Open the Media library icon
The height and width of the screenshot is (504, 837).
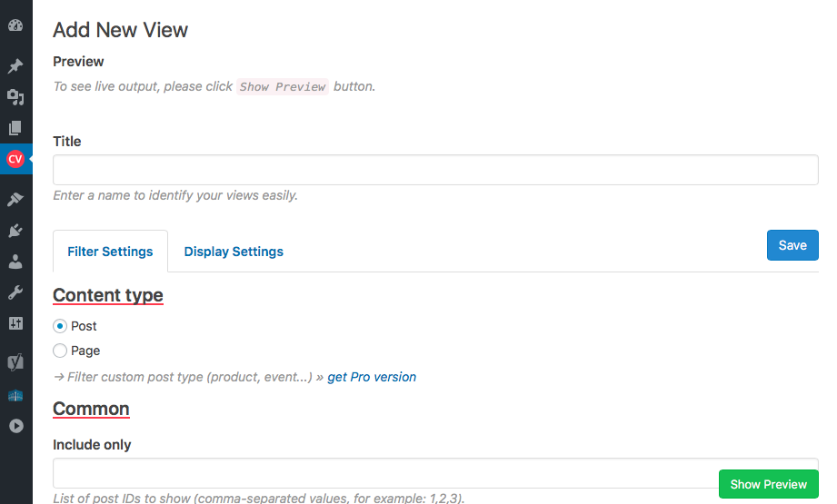[15, 97]
